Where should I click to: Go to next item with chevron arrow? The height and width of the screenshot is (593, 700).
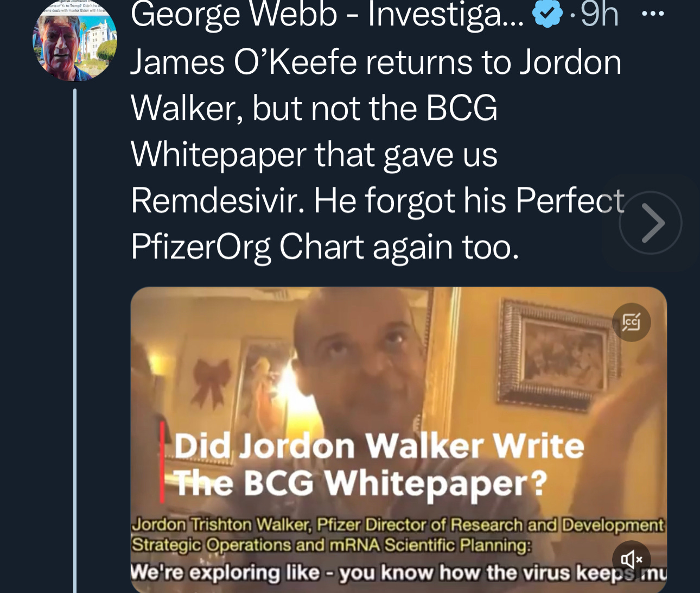coord(651,223)
